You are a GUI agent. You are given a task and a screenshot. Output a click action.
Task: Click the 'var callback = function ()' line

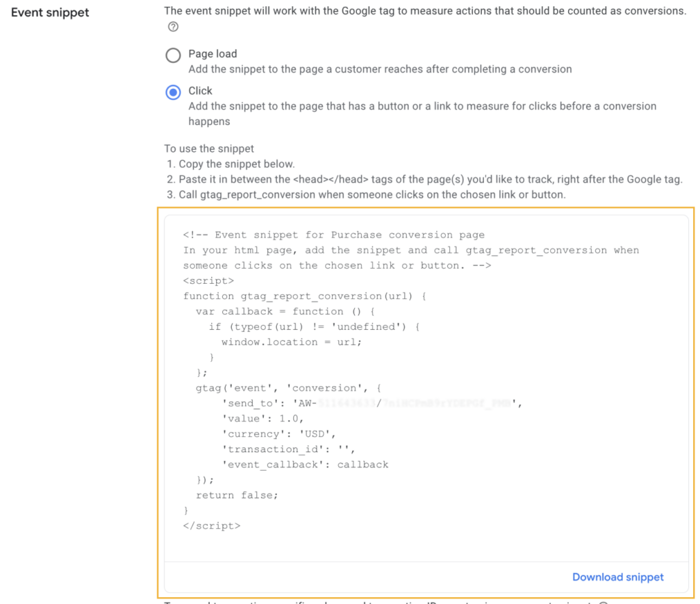coord(285,311)
